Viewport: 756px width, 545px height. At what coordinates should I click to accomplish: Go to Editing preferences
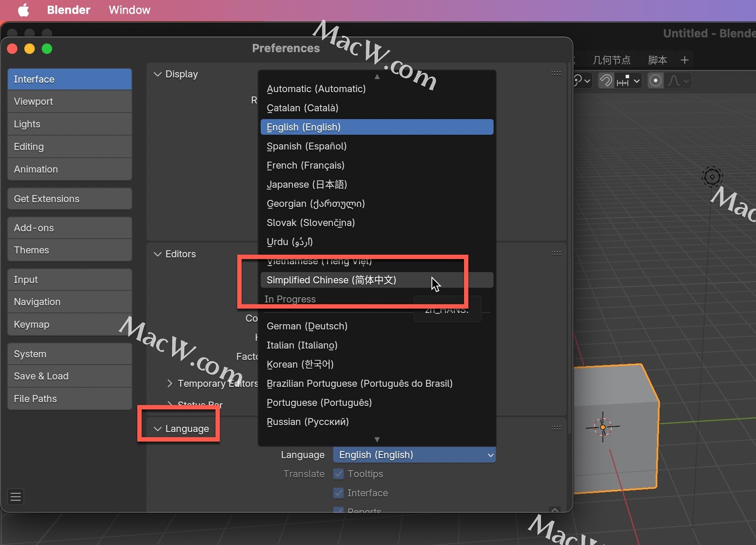[70, 146]
